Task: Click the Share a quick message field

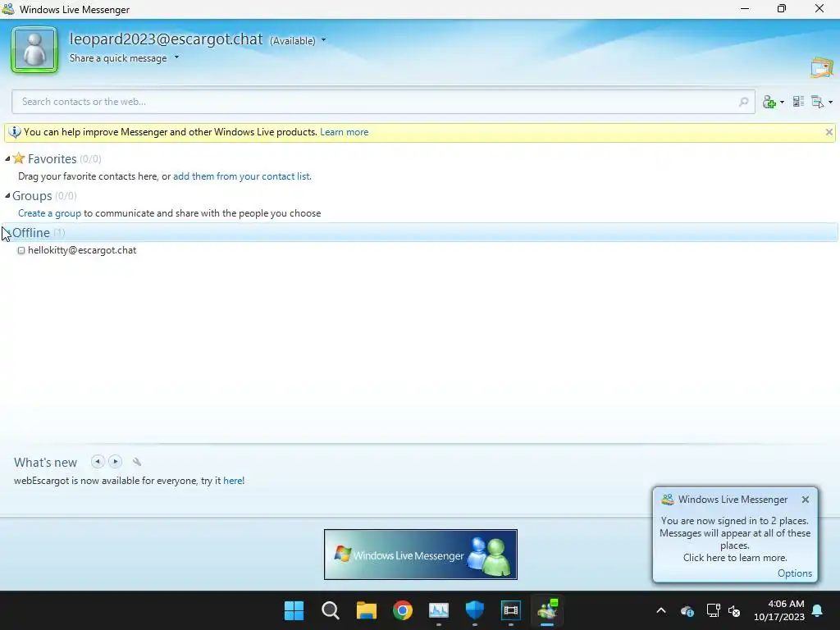Action: 118,58
